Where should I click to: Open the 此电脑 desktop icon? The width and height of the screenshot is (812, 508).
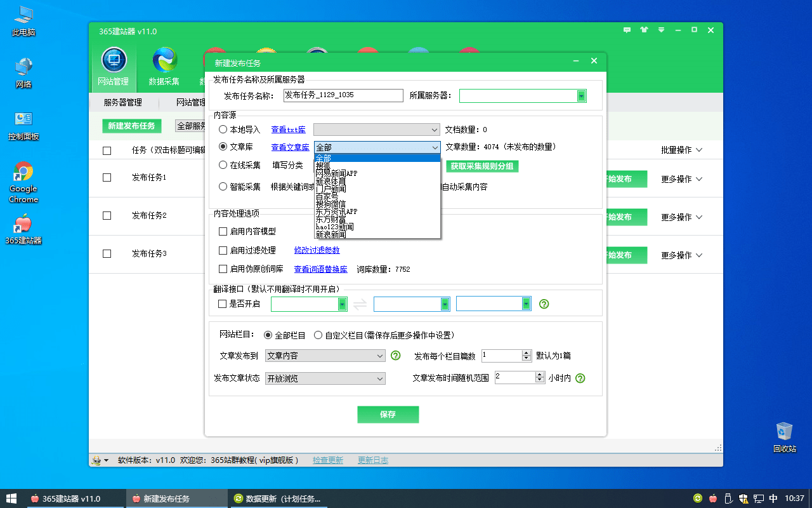pos(23,21)
